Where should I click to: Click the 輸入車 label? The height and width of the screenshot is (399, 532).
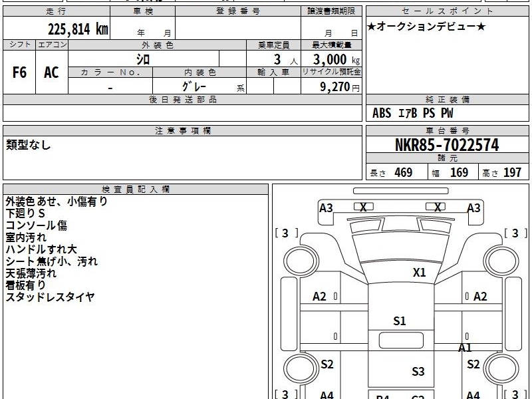point(273,72)
